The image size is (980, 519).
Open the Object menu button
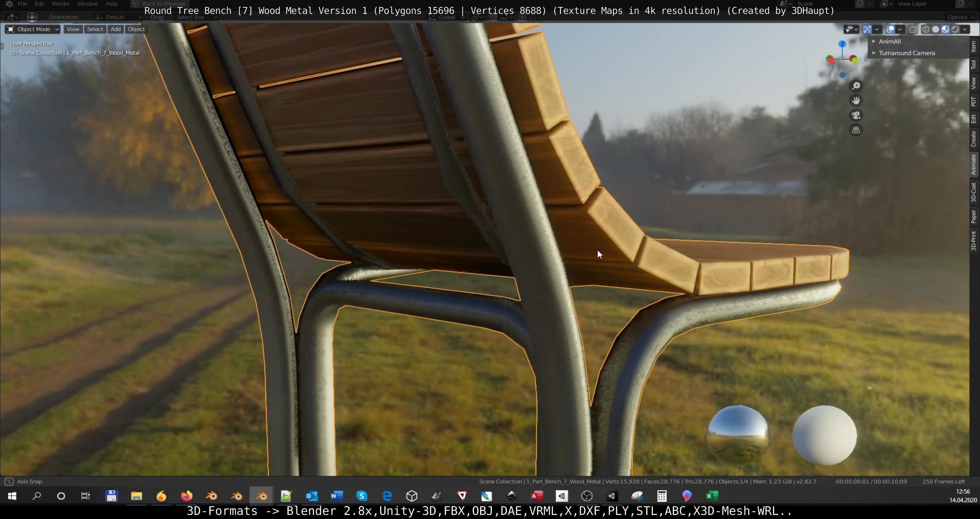tap(136, 29)
